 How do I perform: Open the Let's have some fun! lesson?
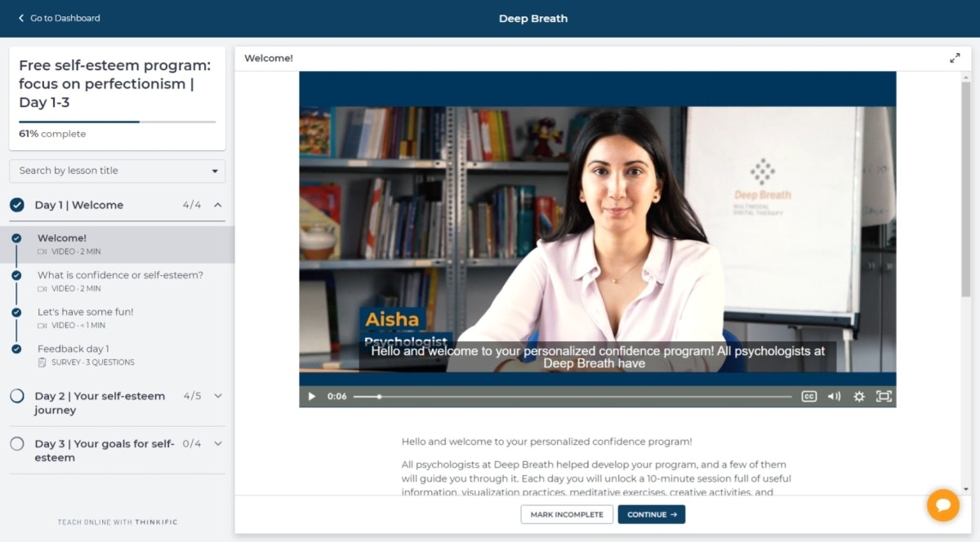click(117, 318)
